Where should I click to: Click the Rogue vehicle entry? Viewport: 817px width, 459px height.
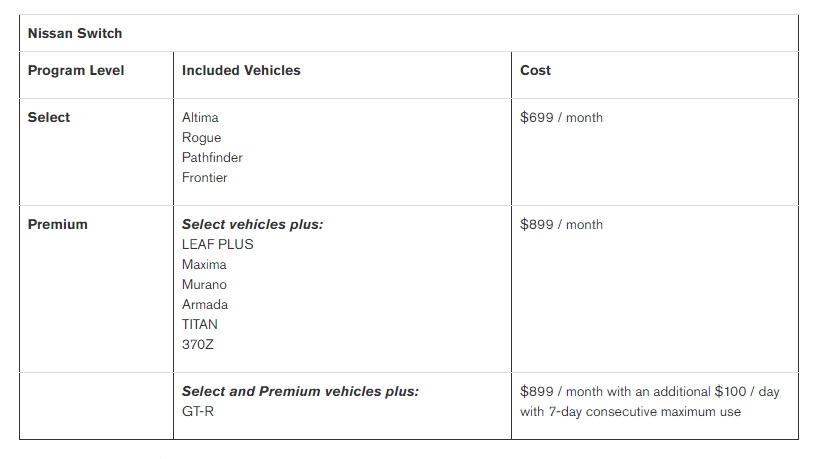tap(201, 137)
